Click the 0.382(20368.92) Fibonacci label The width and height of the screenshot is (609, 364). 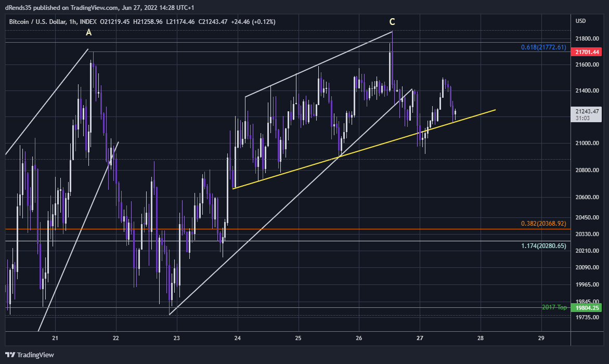tap(543, 224)
